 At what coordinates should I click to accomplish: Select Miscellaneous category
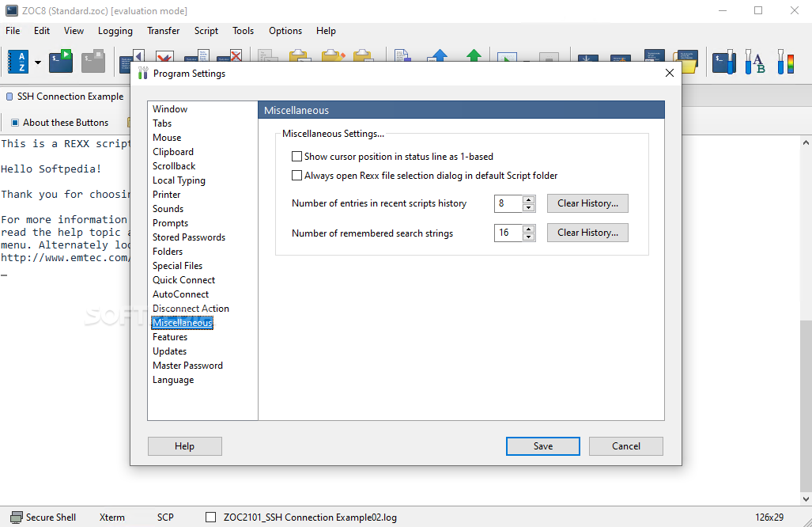point(183,323)
